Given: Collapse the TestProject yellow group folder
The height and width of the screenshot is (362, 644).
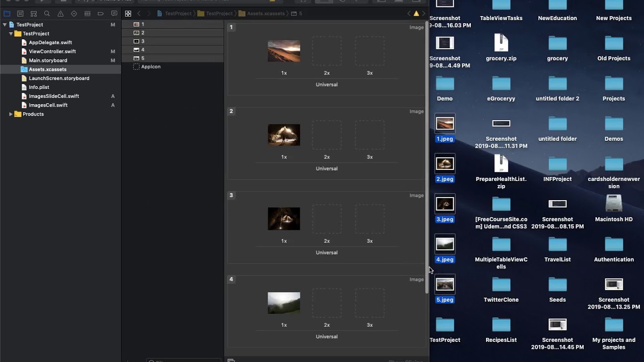Looking at the screenshot, I should [11, 34].
